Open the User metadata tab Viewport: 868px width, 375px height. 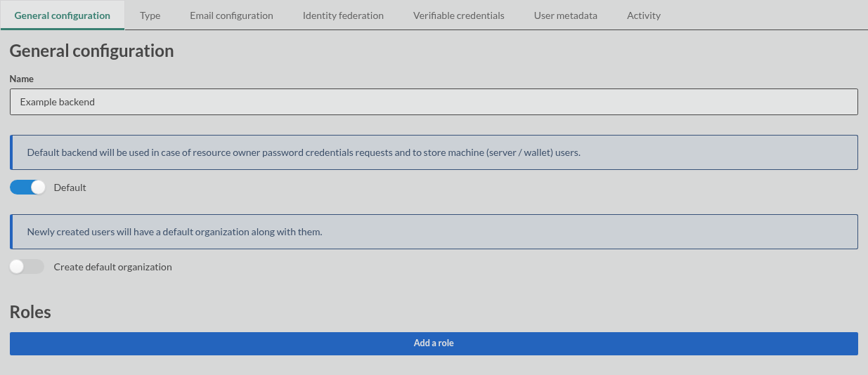[566, 15]
